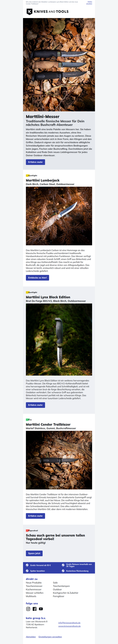This screenshot has height=644, width=118.
Task: Open the Kochgeschirr & Zubehör link
Action: 66,593
